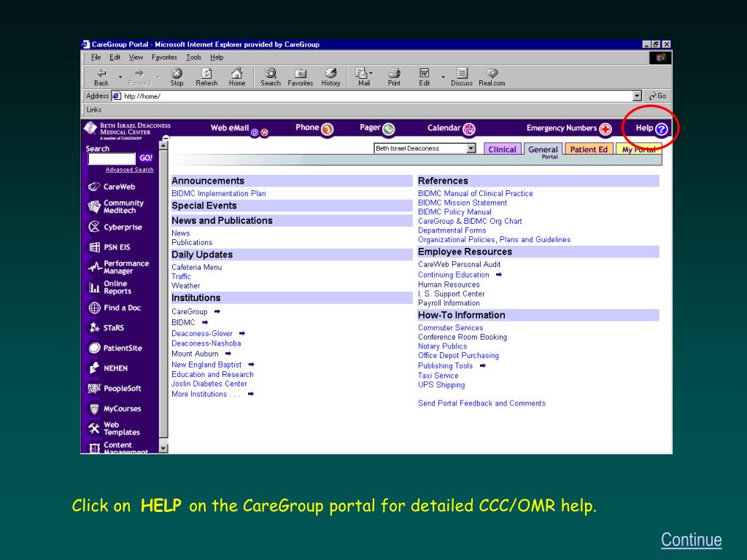This screenshot has height=560, width=747.
Task: Open Find a Doc in sidebar
Action: coord(115,308)
